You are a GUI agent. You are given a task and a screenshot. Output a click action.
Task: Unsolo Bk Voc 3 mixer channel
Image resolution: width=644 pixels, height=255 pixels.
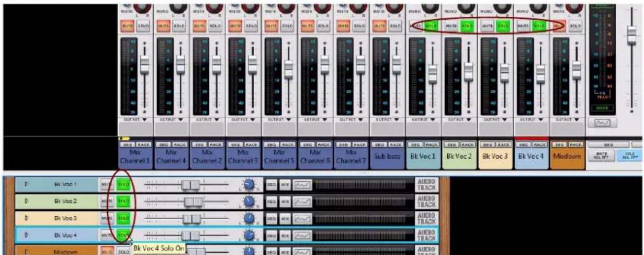(503, 25)
